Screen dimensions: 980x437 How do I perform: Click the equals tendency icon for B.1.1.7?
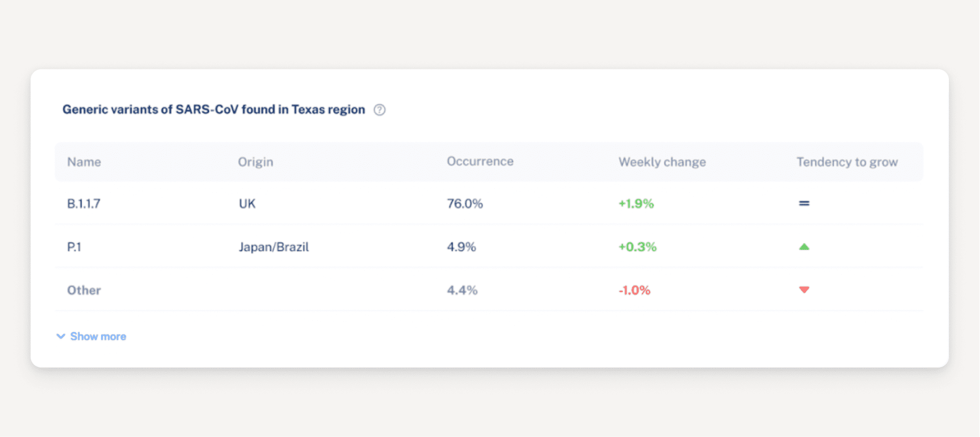(804, 203)
